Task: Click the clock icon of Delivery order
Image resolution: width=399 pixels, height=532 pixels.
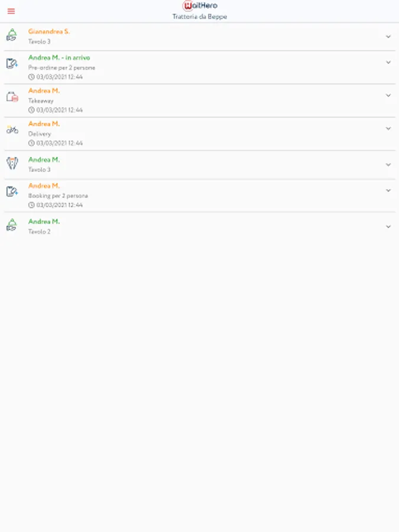Action: 31,143
